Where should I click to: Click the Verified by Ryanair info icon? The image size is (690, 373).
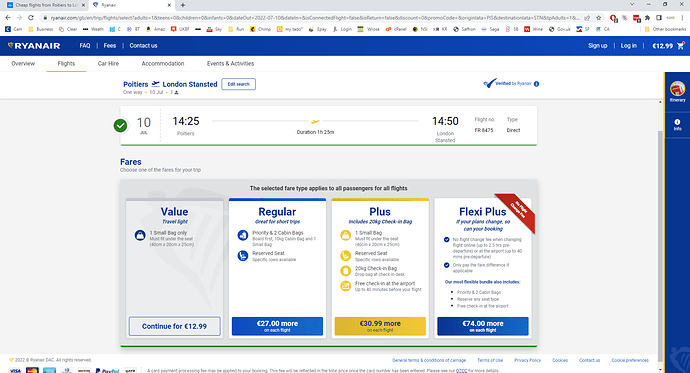coord(536,84)
